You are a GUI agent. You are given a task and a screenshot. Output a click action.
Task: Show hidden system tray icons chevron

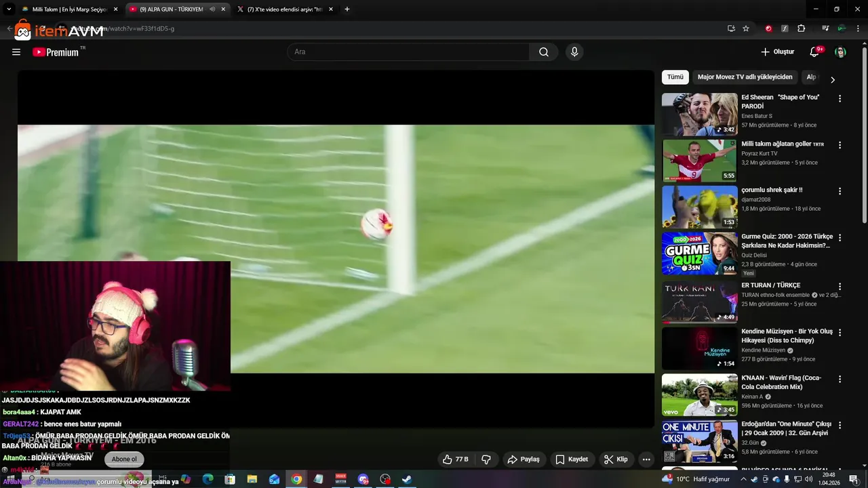[744, 479]
